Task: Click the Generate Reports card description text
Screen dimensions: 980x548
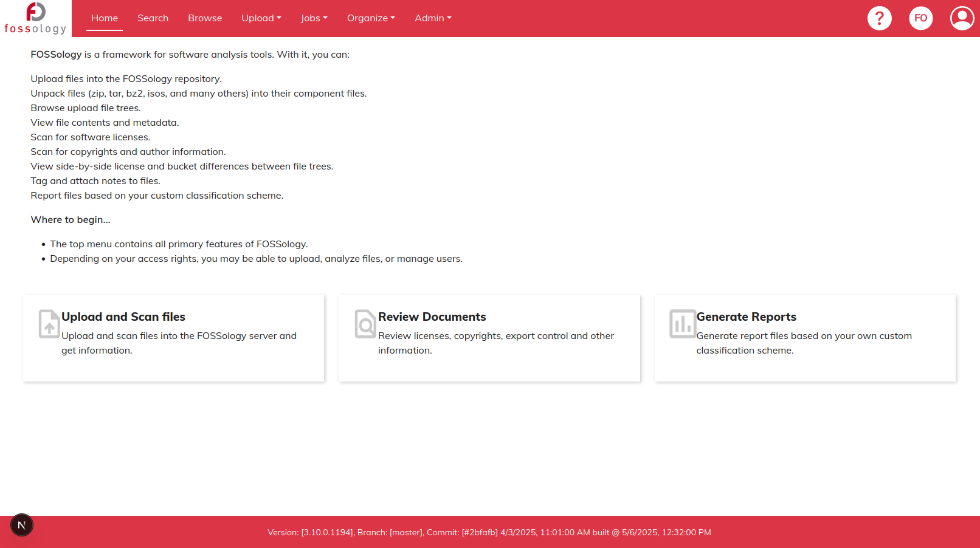Action: tap(804, 343)
